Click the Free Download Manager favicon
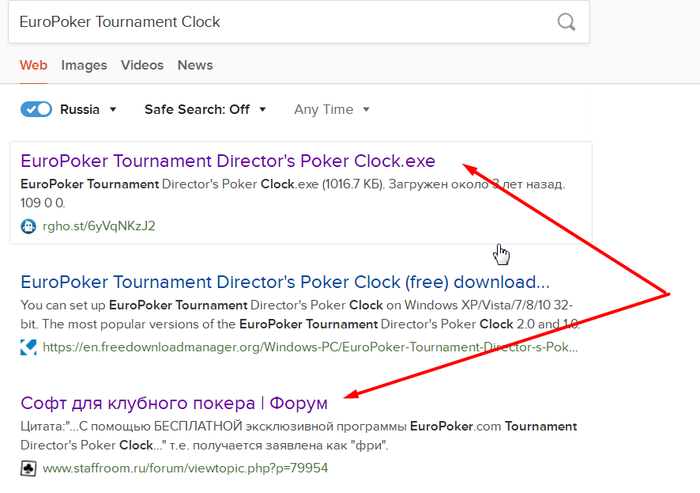The image size is (700, 493). coord(29,348)
